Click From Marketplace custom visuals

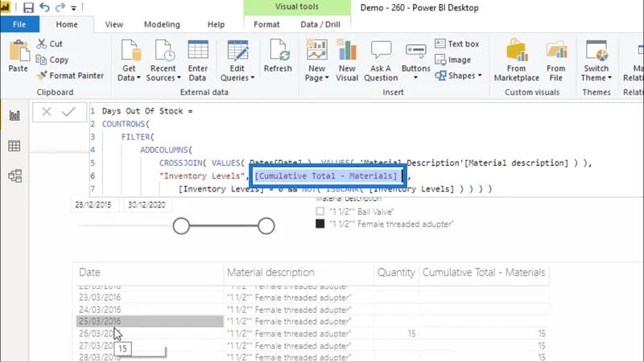point(516,61)
